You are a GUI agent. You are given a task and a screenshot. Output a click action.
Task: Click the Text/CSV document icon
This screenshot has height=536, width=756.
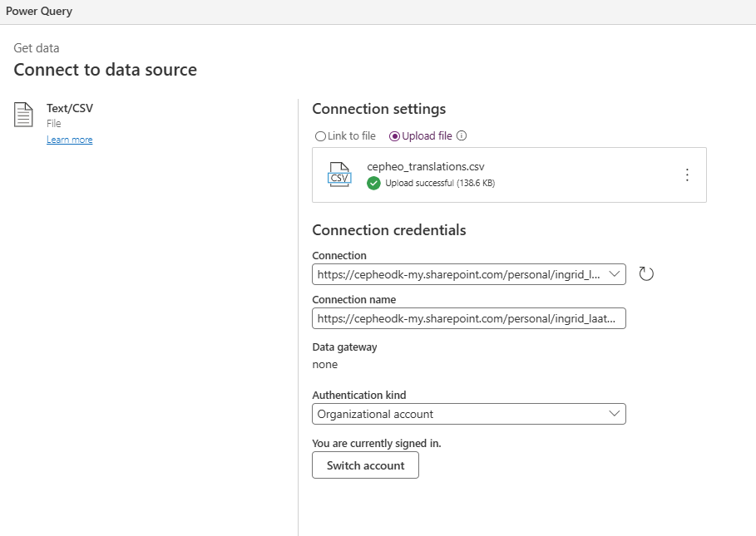pyautogui.click(x=24, y=115)
